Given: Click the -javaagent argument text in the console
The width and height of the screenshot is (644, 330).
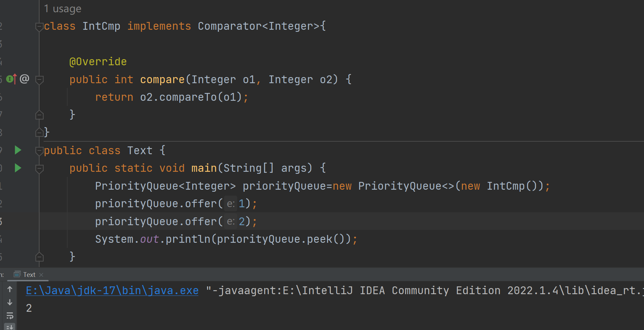Looking at the screenshot, I should pos(424,290).
